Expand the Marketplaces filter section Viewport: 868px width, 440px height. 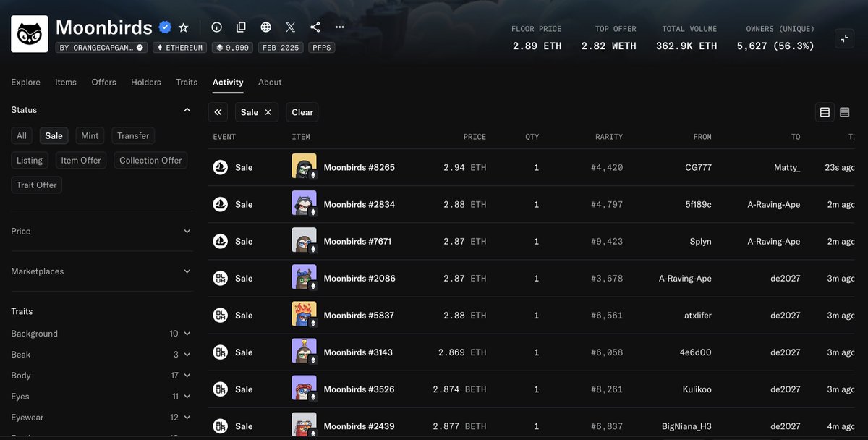(187, 271)
